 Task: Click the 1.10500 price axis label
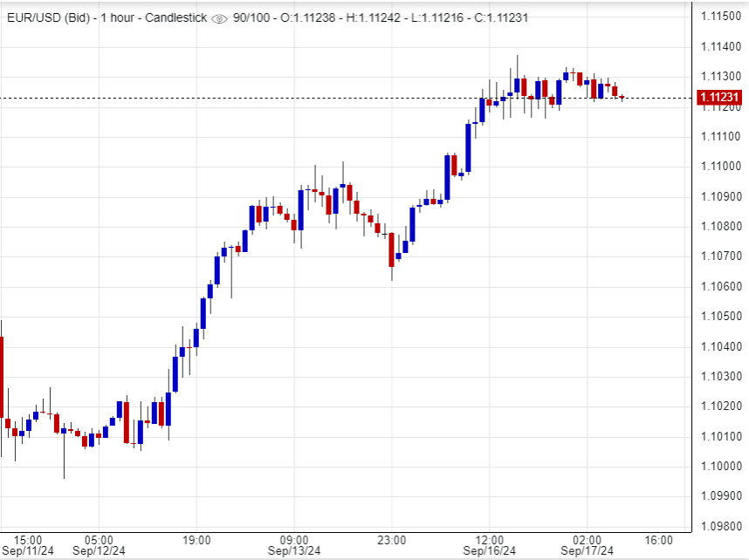click(x=721, y=317)
